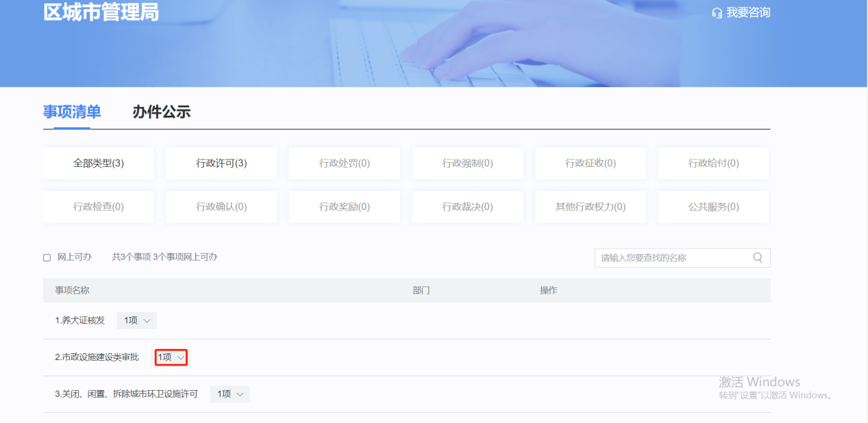
Task: Click the 行政检查(0) category
Action: 98,206
